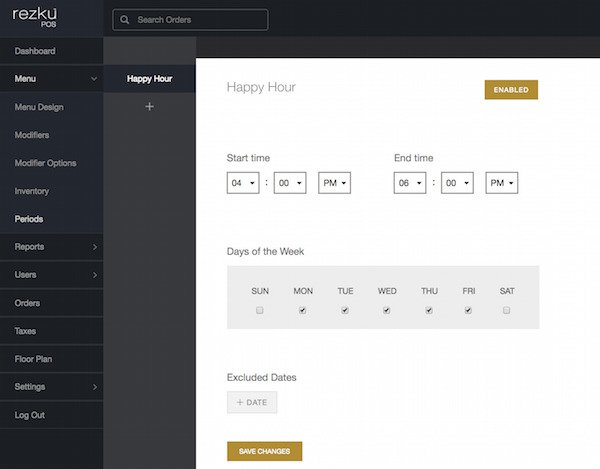This screenshot has width=600, height=469.
Task: Add an excluded date
Action: tap(252, 402)
